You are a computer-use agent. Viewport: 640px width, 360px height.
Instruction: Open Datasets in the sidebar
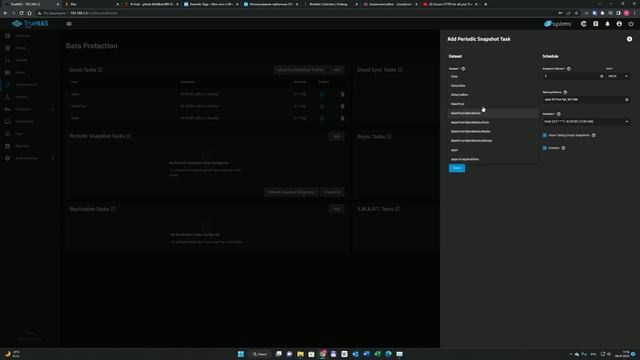[x=22, y=60]
